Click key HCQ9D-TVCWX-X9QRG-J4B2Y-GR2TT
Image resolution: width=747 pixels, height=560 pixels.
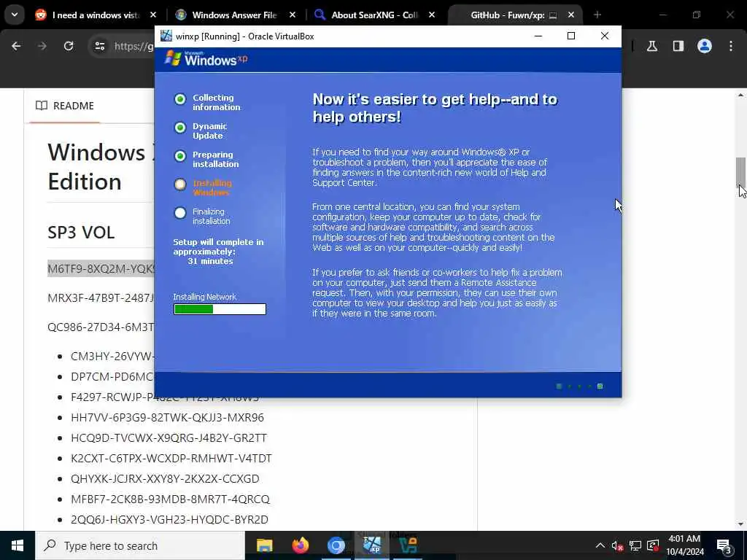pyautogui.click(x=169, y=438)
